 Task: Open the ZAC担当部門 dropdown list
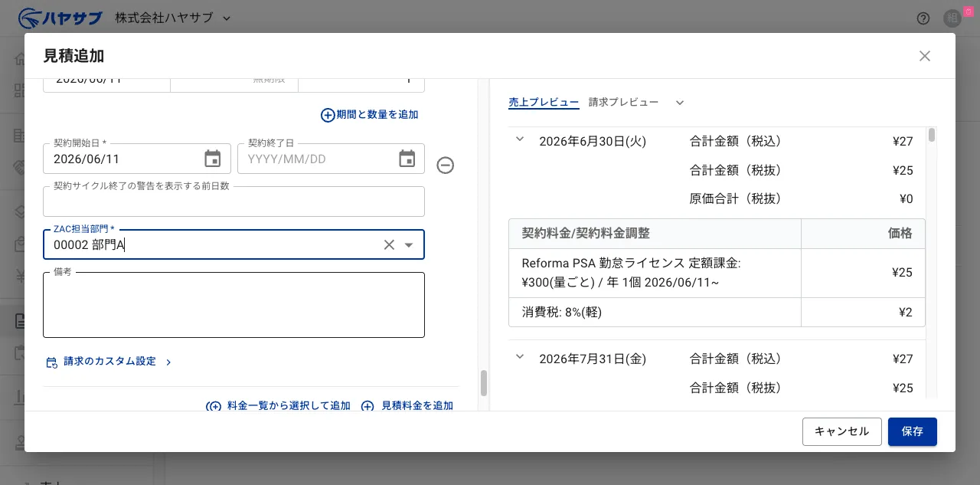point(409,244)
